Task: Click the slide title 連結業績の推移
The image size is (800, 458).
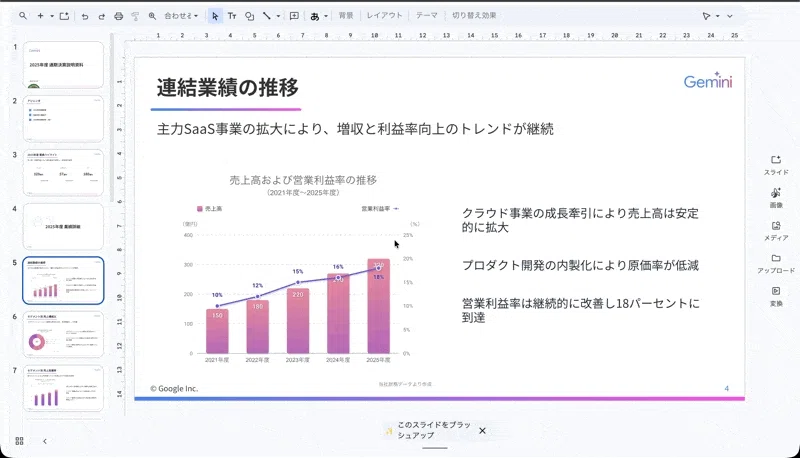Action: tap(228, 87)
